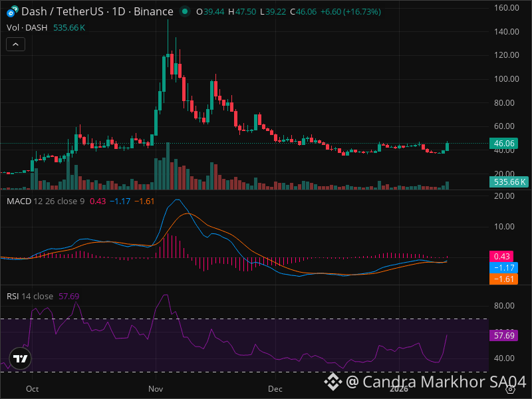Select the RSI 14 close legend
The width and height of the screenshot is (532, 399).
(30, 296)
